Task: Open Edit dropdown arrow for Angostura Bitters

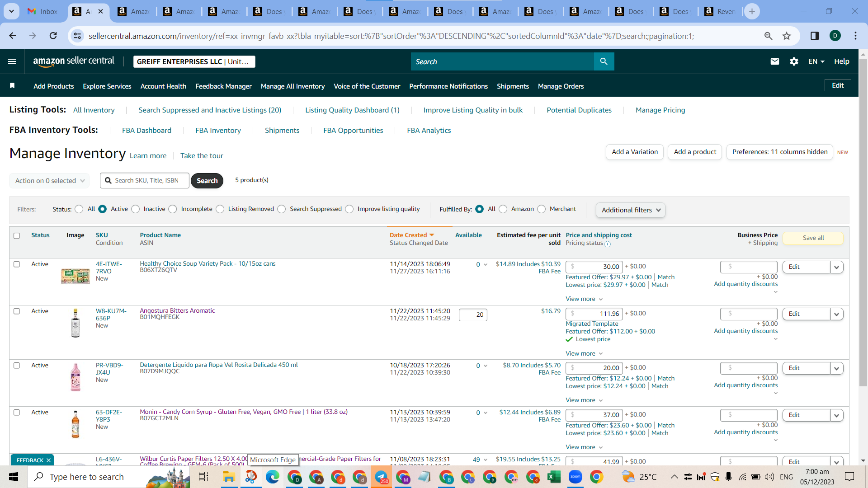Action: coord(837,314)
